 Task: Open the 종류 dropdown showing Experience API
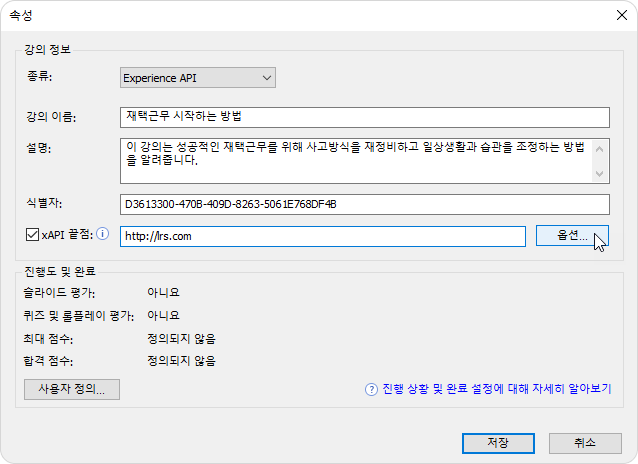pyautogui.click(x=197, y=77)
